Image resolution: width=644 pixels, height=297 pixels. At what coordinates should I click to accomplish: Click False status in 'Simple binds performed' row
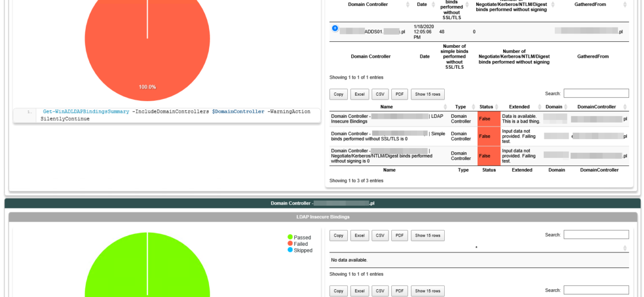click(x=489, y=136)
